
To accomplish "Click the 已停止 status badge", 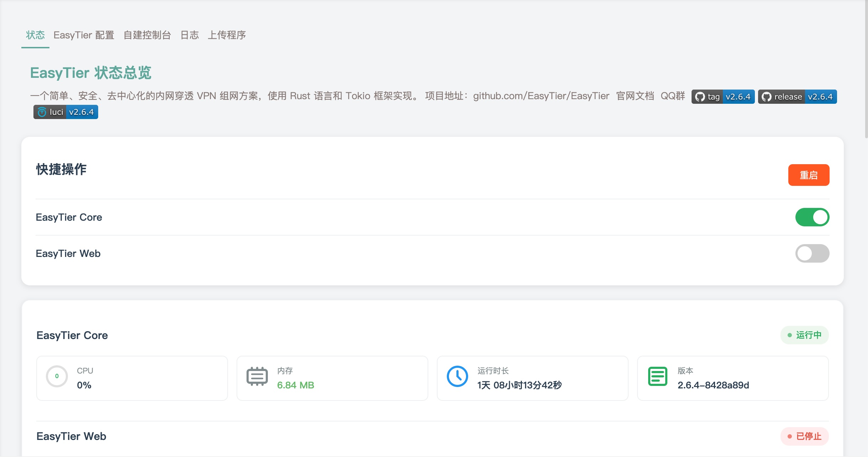I will [804, 436].
